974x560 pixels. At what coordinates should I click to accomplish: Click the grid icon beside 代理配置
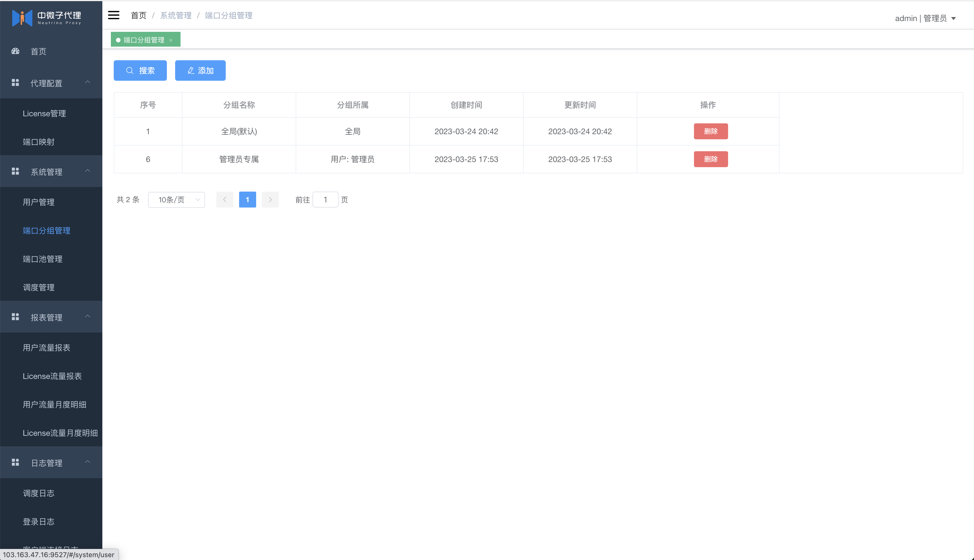(x=15, y=83)
